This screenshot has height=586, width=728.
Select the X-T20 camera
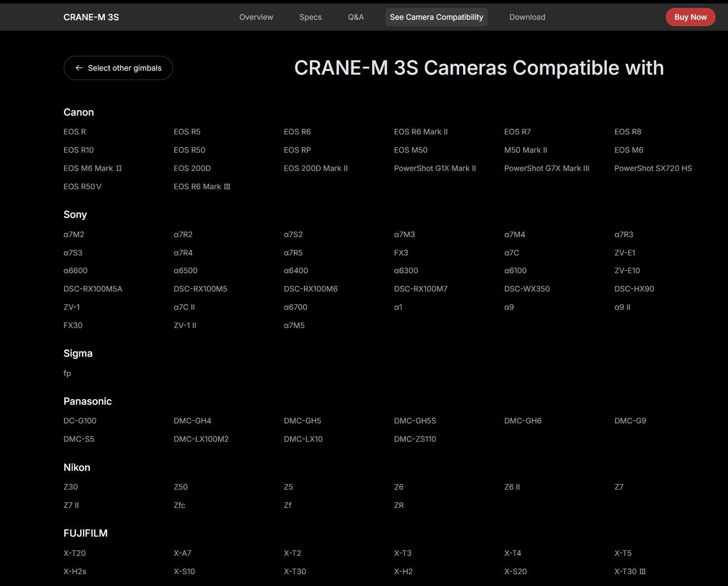74,553
